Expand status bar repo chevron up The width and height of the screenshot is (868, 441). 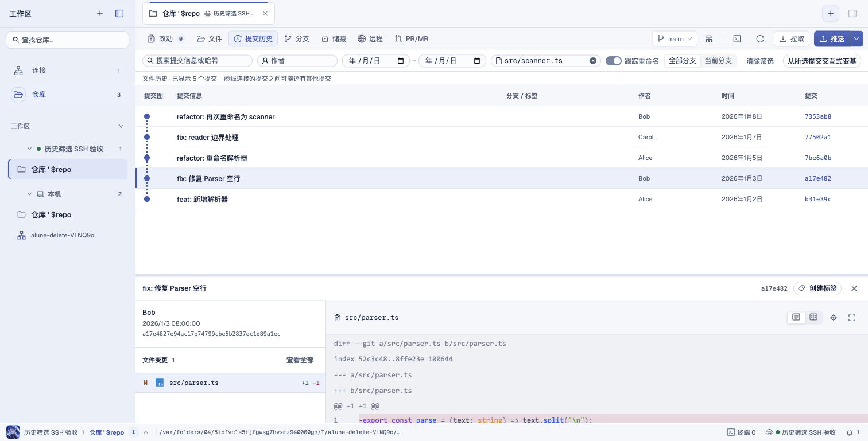pos(146,432)
